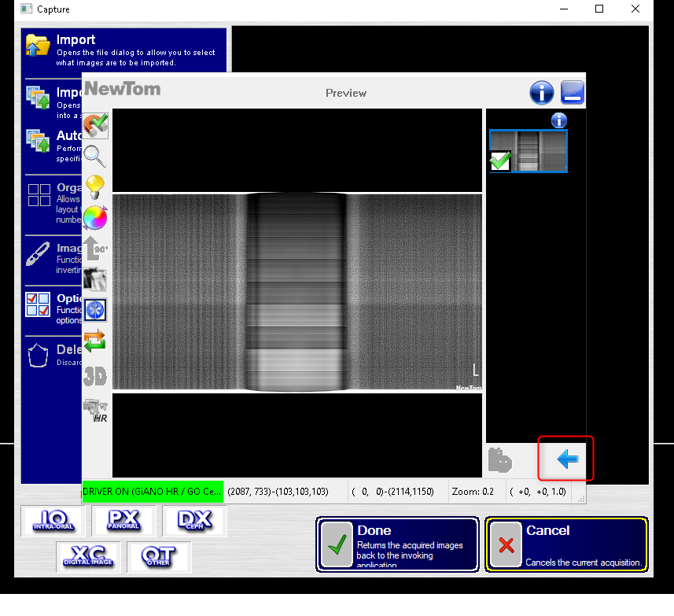Toggle the green checkmark on the thumbnail
674x616 pixels.
click(500, 161)
